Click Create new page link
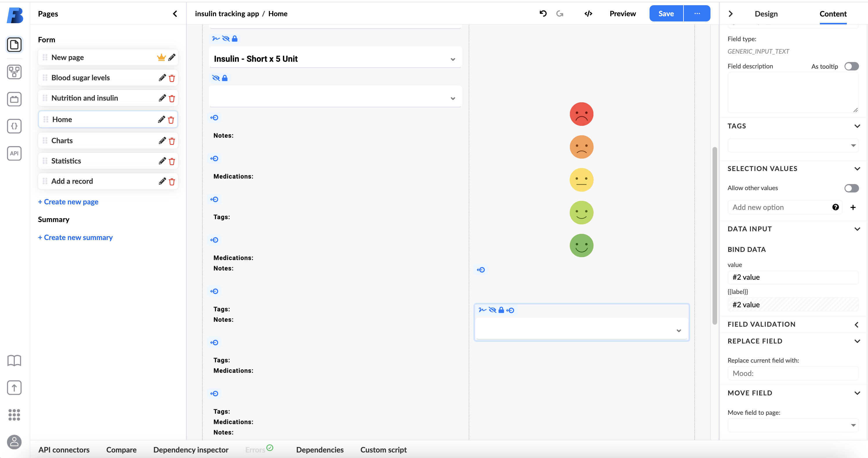The image size is (868, 458). coord(68,202)
